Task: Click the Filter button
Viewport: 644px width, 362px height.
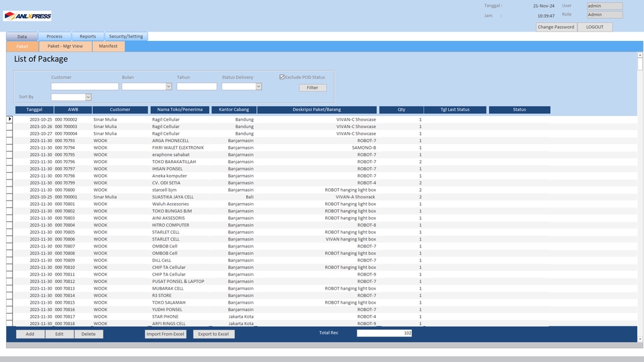Action: pos(313,88)
